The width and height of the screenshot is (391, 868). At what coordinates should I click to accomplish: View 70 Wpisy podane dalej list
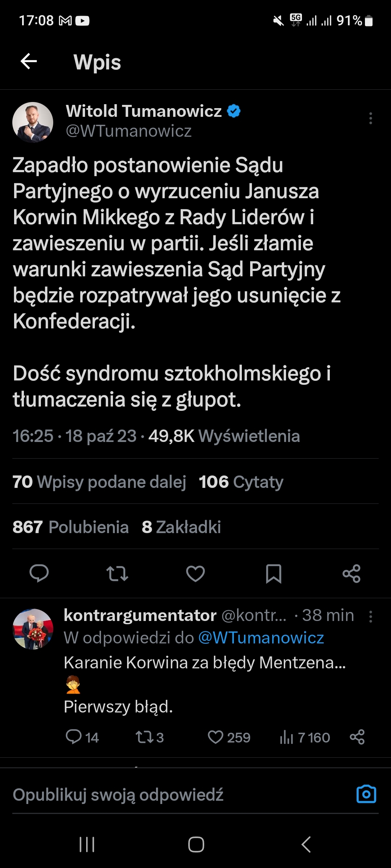[99, 482]
